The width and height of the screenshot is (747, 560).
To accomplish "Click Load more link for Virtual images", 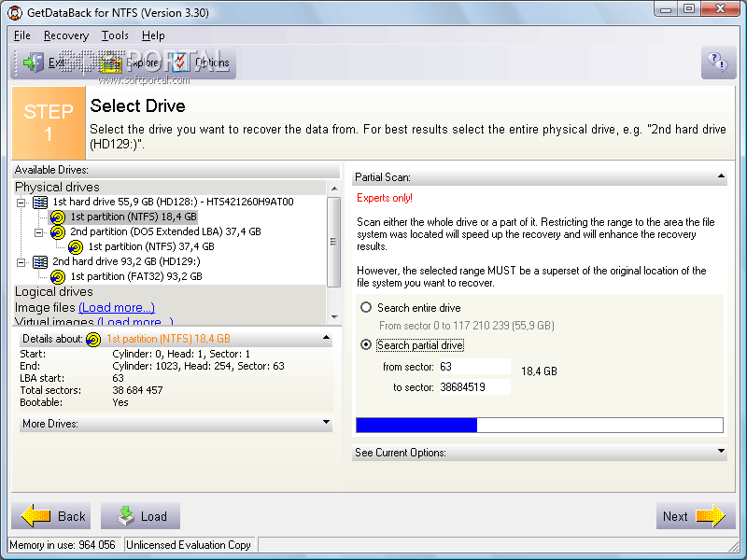I will 135,321.
